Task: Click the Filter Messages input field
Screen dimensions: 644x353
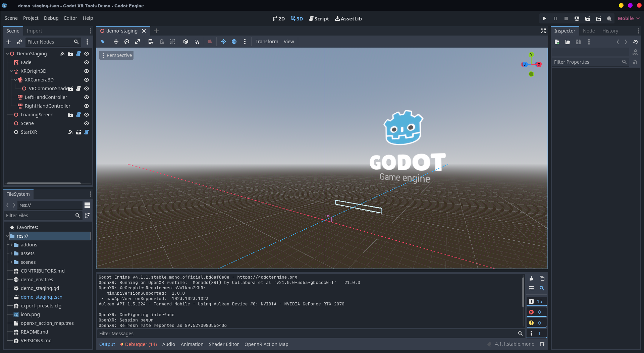Action: pos(307,334)
